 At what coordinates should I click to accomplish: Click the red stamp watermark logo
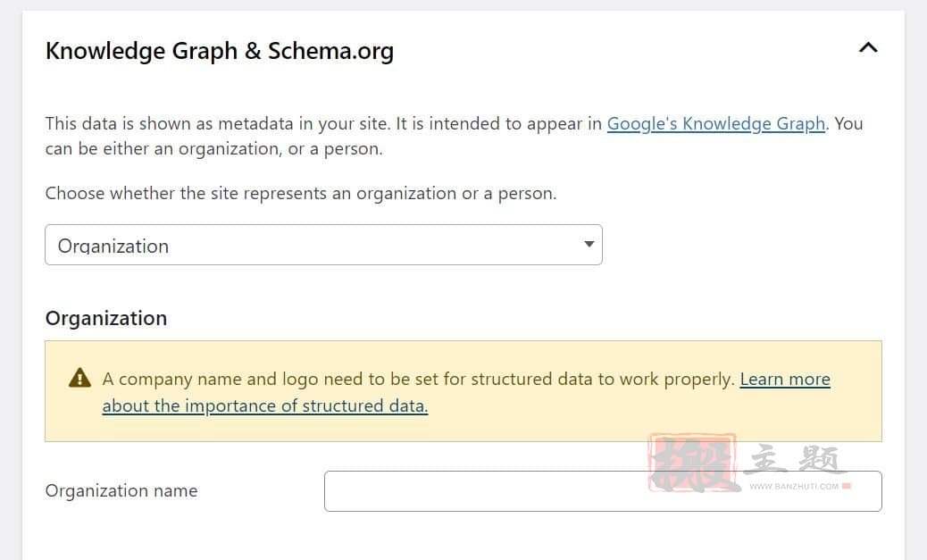click(x=692, y=463)
